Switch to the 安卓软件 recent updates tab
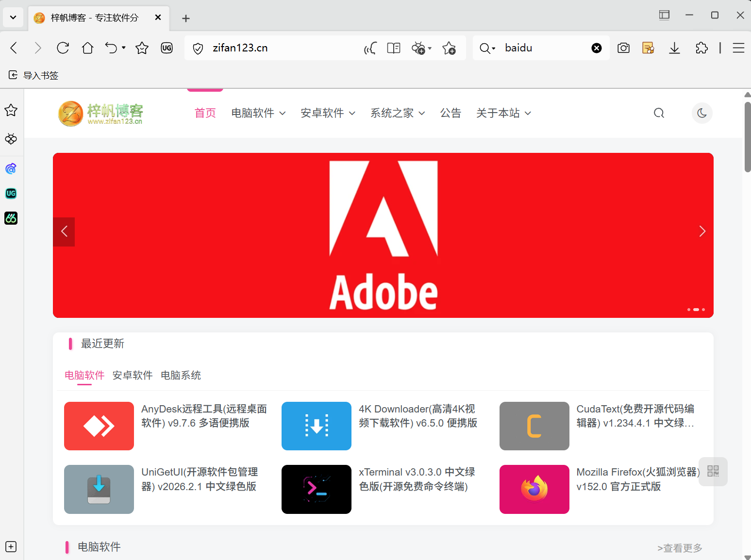Viewport: 751px width, 560px height. pyautogui.click(x=133, y=375)
